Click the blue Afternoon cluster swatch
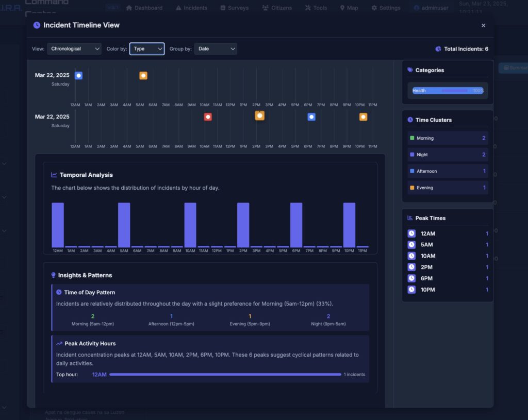Image resolution: width=528 pixels, height=420 pixels. click(x=412, y=171)
